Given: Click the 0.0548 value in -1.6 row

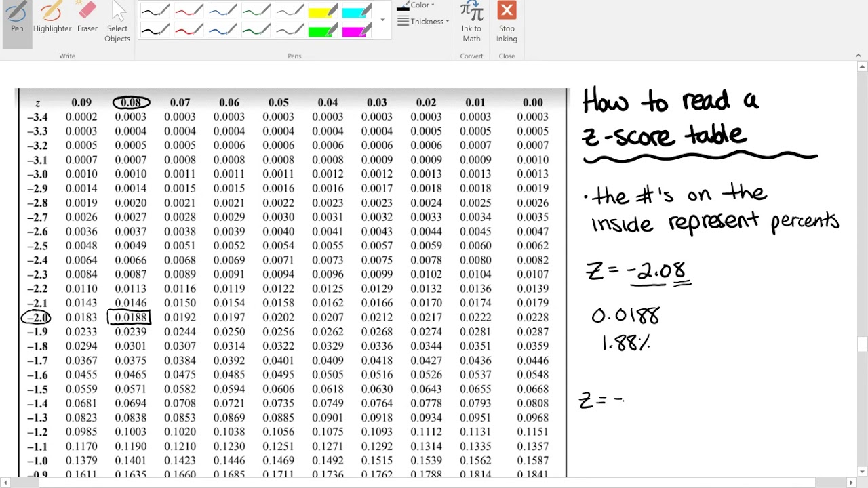Looking at the screenshot, I should click(533, 375).
